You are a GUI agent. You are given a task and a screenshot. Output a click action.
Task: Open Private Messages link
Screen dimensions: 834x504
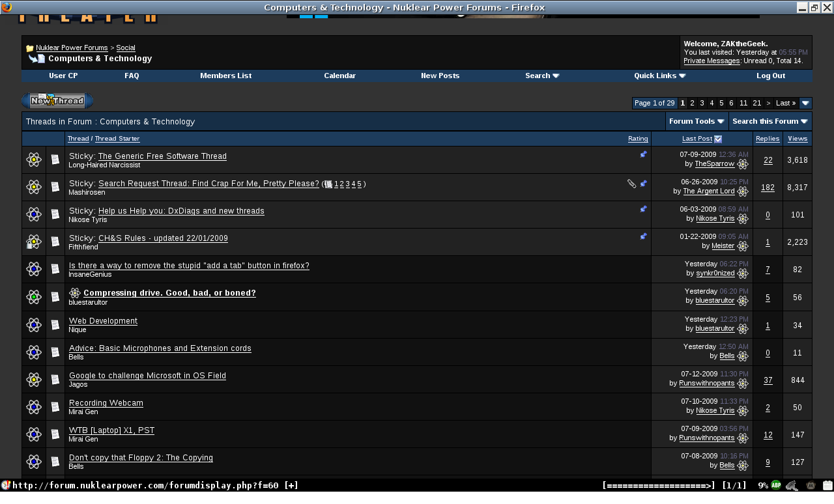[712, 61]
